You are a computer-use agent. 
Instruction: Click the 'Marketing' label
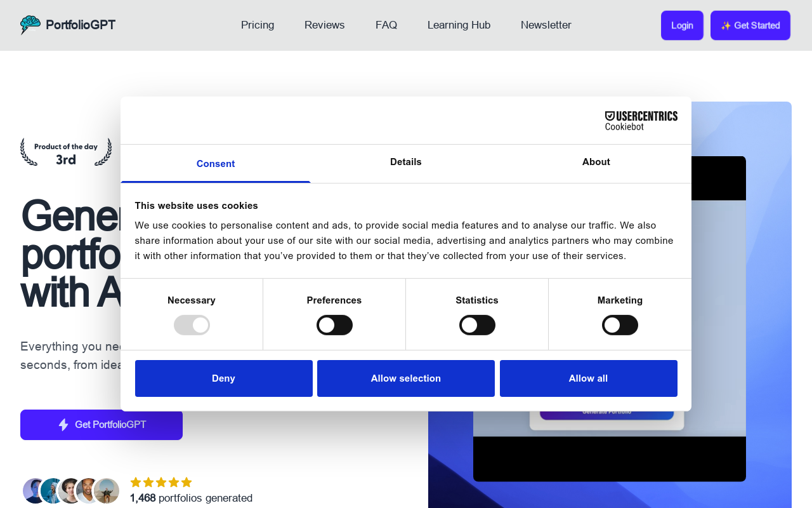pos(620,300)
